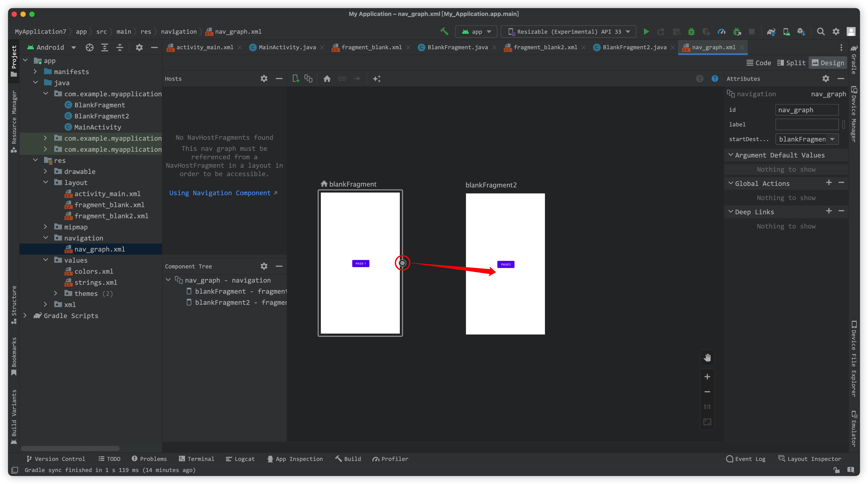Click the Add Action arrow icon
868x484 pixels.
[x=357, y=79]
